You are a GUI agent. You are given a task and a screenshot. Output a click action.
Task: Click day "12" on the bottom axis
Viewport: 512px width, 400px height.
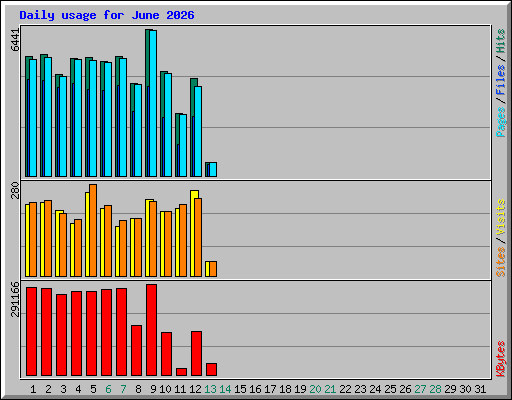tap(195, 389)
